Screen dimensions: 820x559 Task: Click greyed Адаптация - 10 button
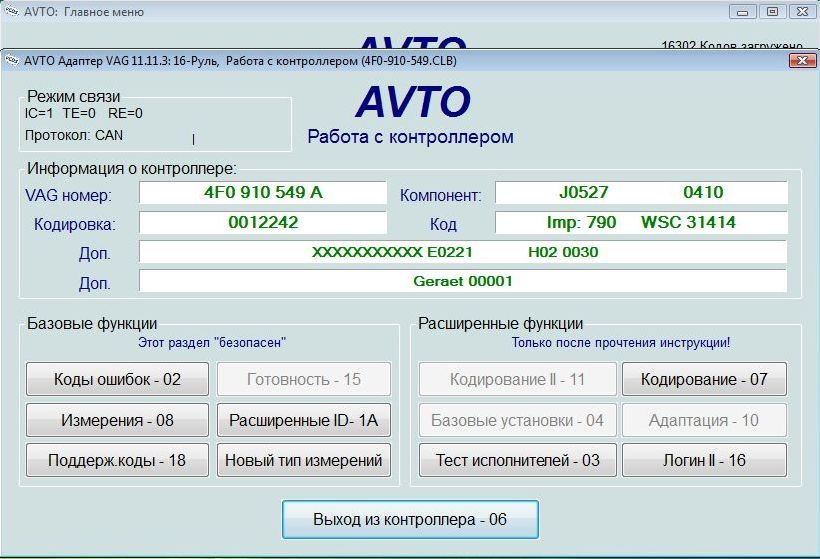click(x=704, y=420)
